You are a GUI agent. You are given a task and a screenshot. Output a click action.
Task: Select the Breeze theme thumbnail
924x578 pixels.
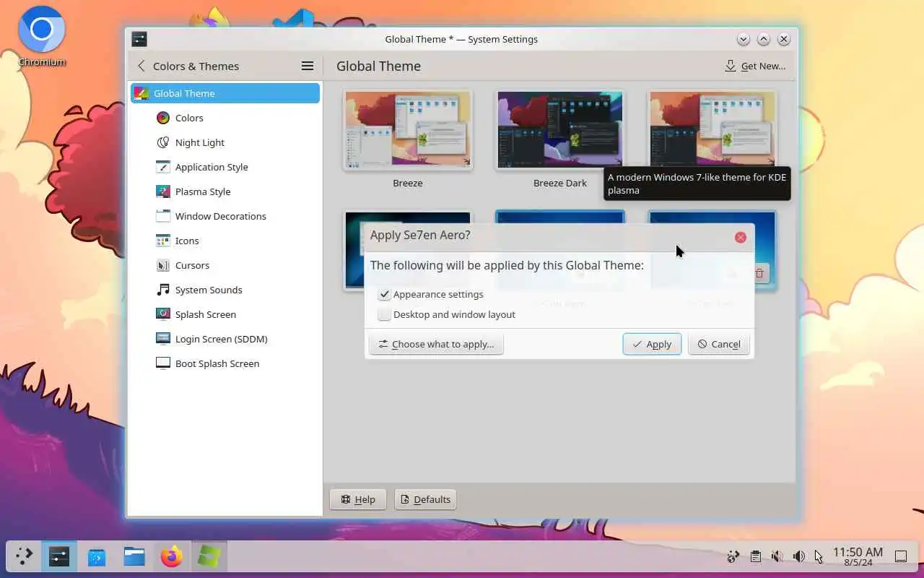(408, 129)
